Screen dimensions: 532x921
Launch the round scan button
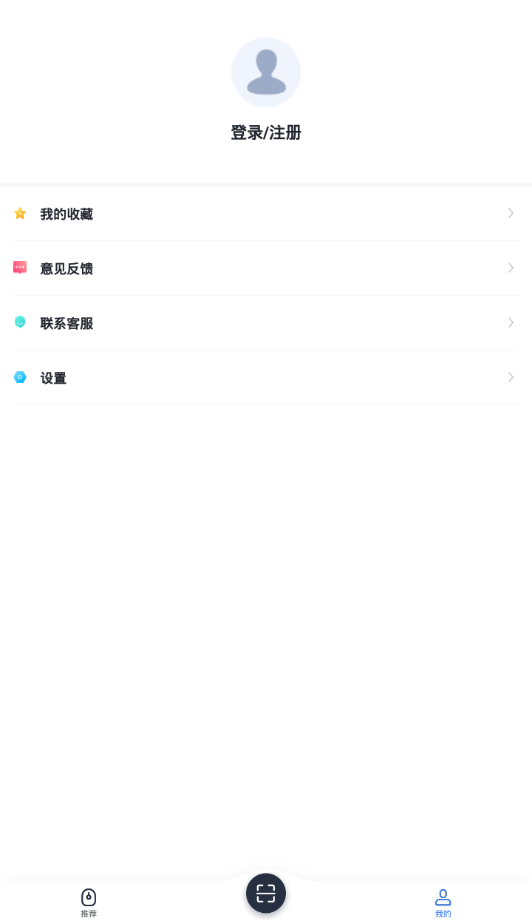(266, 893)
